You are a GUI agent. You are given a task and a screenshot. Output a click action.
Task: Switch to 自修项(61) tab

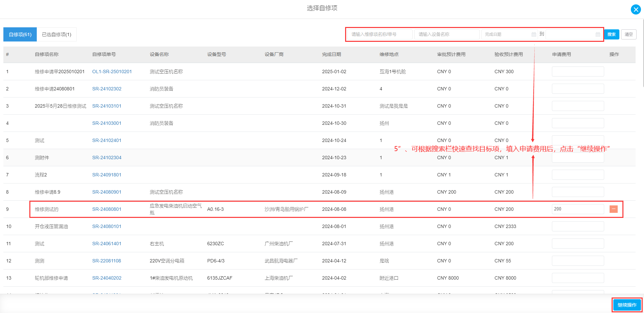click(20, 34)
